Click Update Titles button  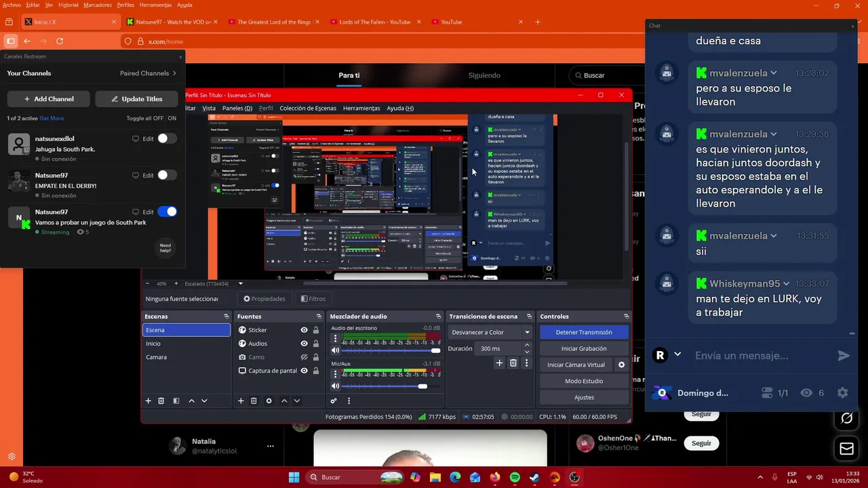coord(136,99)
